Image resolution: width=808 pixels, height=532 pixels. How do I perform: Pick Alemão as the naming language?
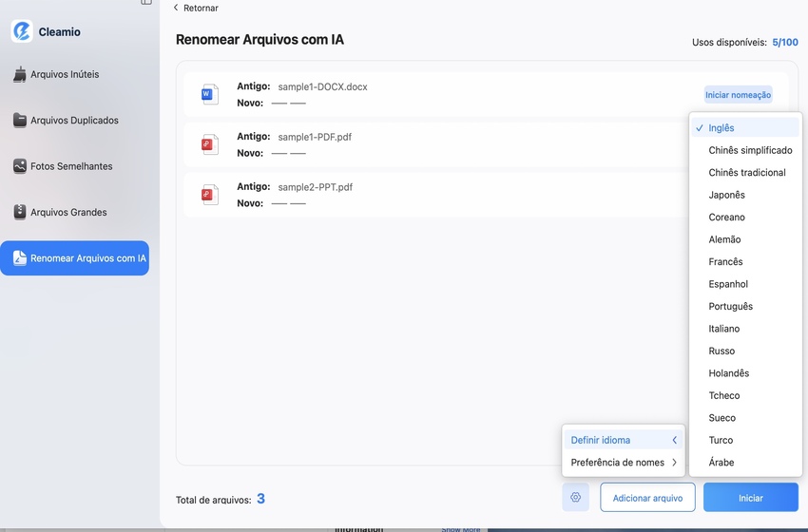click(744, 239)
